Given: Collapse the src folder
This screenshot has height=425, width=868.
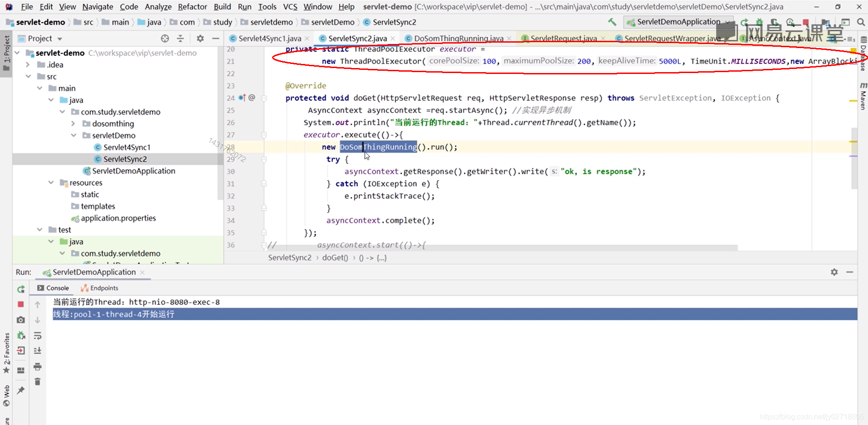Looking at the screenshot, I should tap(29, 77).
